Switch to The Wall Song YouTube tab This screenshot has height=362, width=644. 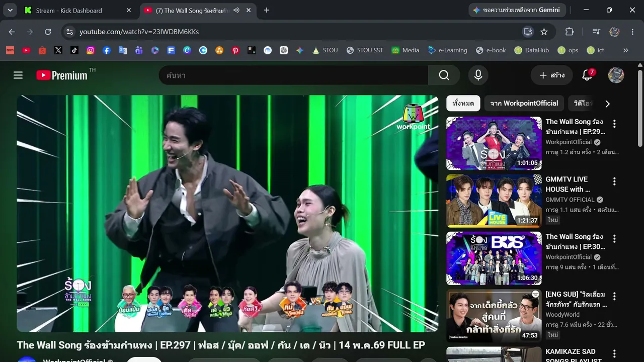coord(198,10)
